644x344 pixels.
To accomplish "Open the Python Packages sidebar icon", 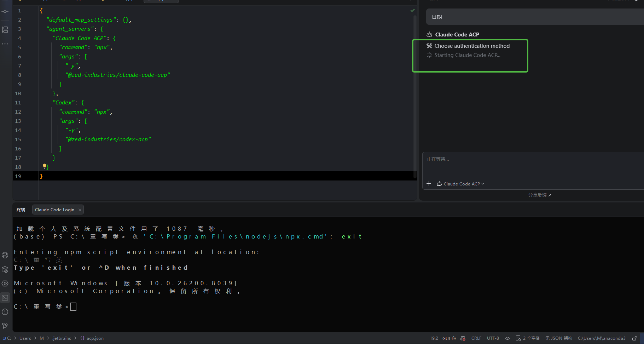I will coord(5,269).
